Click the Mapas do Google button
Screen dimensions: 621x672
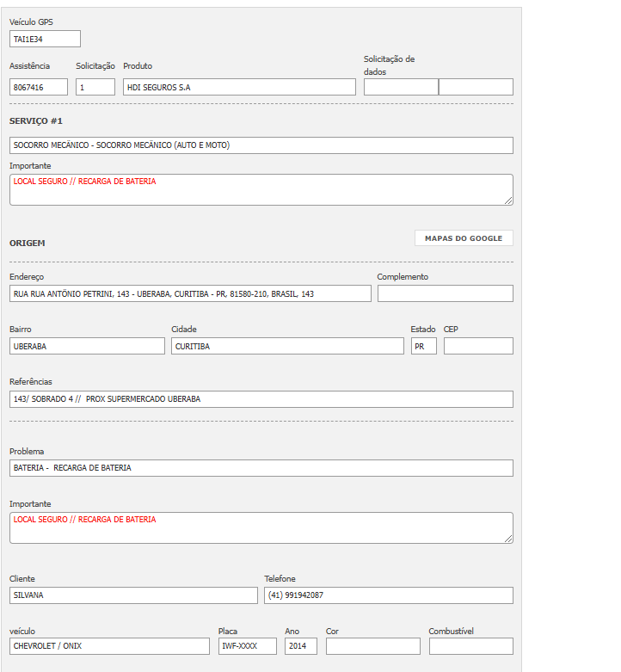(464, 238)
